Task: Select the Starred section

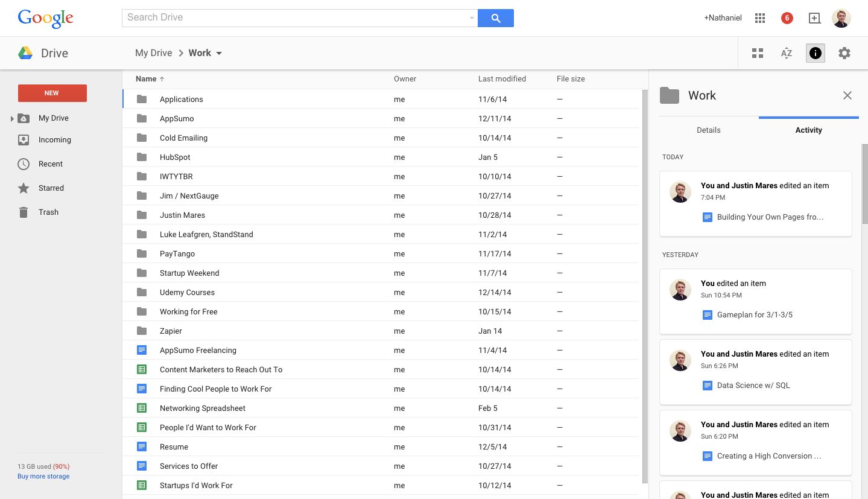Action: tap(51, 188)
